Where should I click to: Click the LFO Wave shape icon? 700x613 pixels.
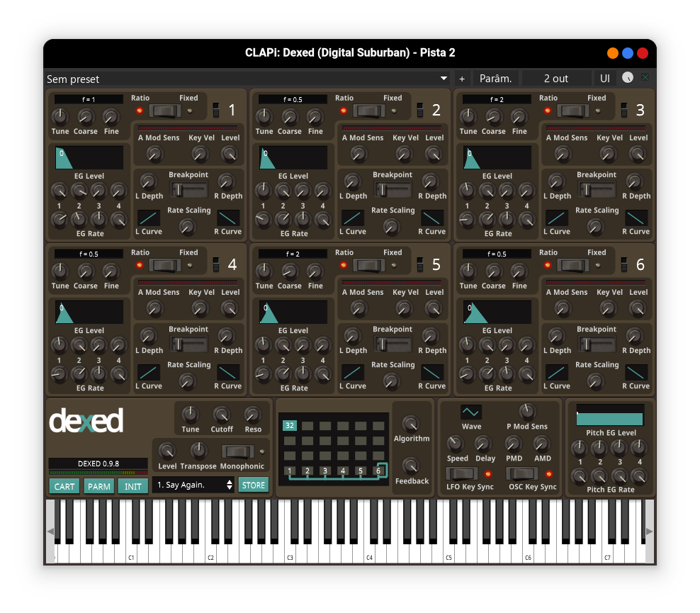471,412
